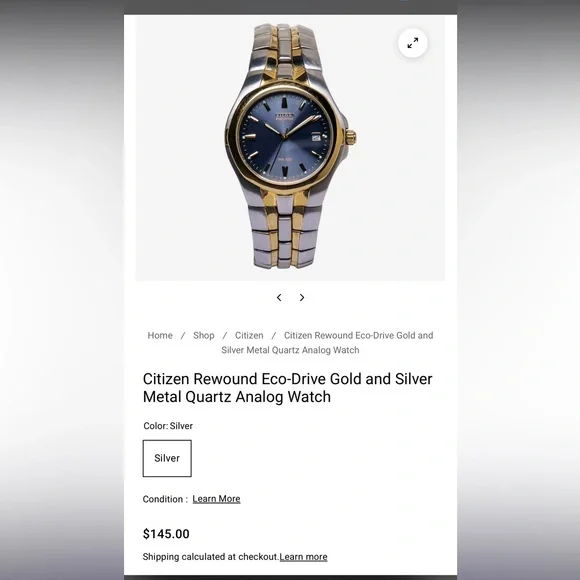Navigate to Shop breadcrumb
Viewport: 580px width, 580px height.
coord(203,335)
